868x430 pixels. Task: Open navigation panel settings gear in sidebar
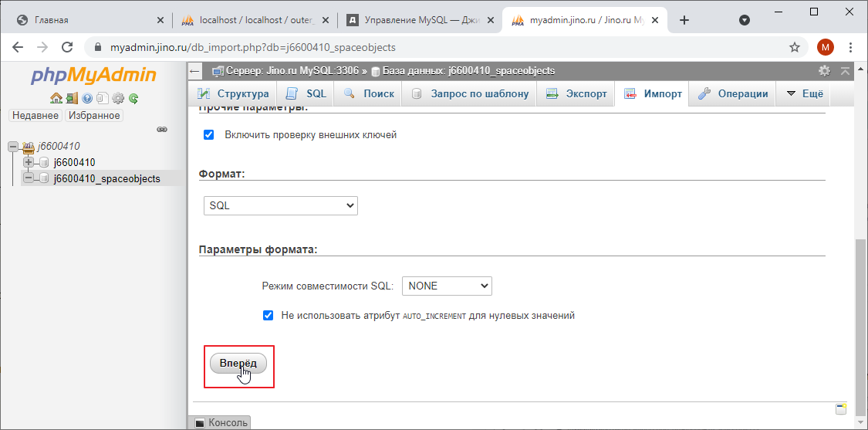click(x=118, y=98)
